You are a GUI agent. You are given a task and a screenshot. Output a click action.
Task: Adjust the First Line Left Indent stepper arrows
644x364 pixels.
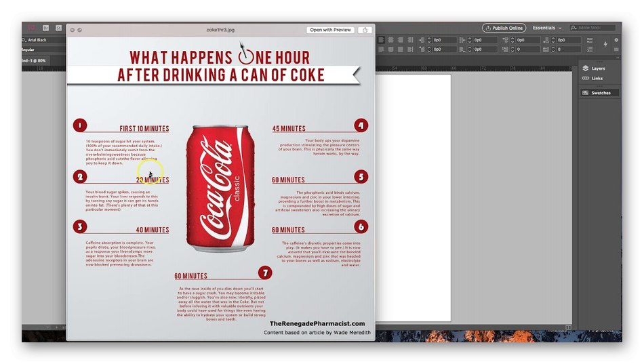point(429,49)
